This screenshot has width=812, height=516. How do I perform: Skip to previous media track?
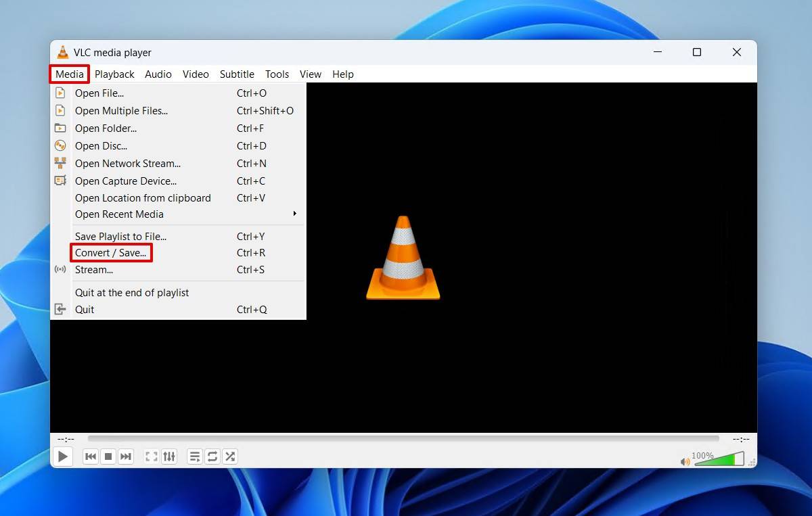click(x=91, y=456)
